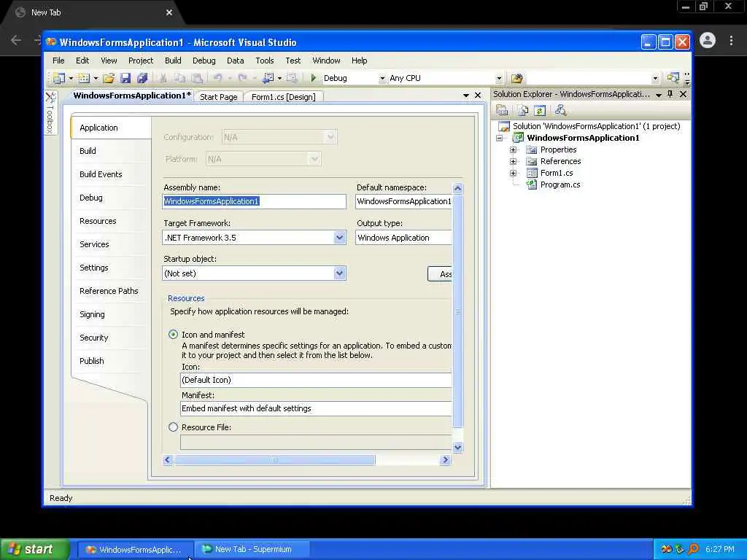Click the Default namespace input field
The width and height of the screenshot is (747, 560).
[403, 201]
